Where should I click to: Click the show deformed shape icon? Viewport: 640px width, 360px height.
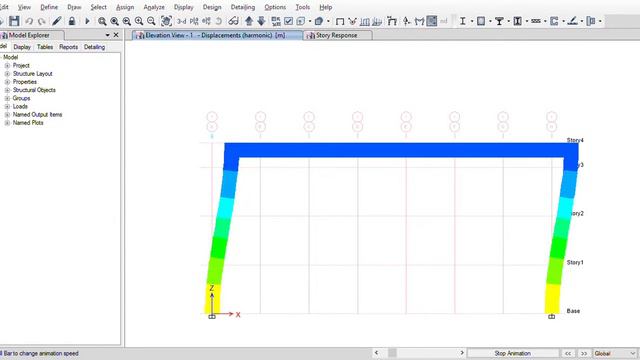click(x=352, y=21)
